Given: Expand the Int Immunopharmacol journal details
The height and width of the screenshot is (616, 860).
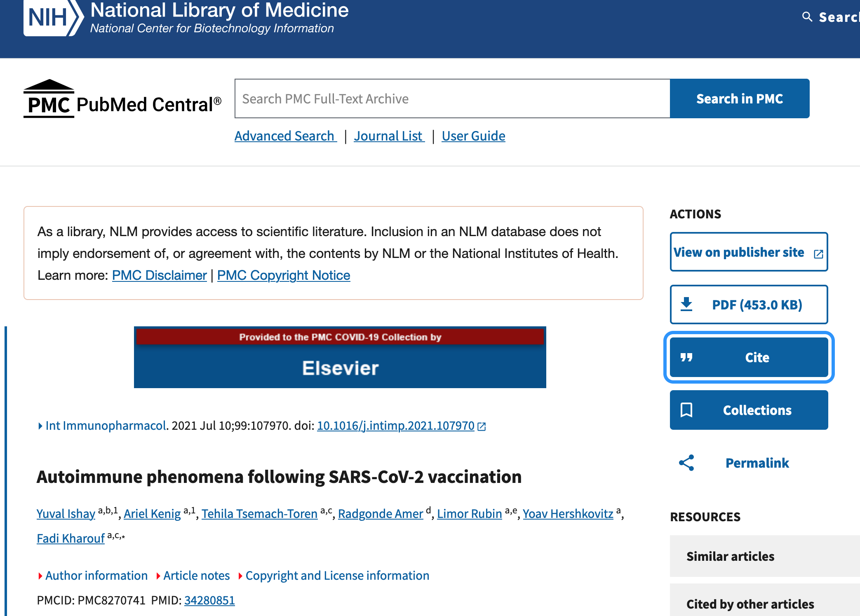Looking at the screenshot, I should [x=106, y=426].
